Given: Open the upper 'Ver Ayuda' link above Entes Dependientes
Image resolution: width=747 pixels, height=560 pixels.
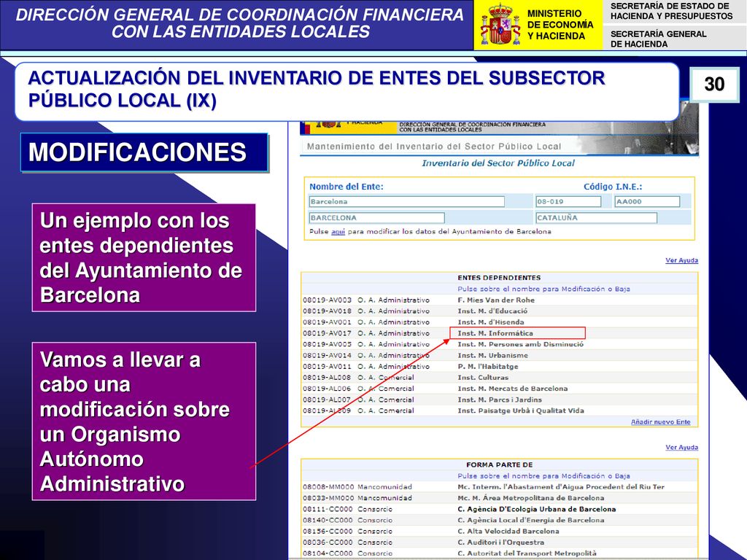Looking at the screenshot, I should pos(681,260).
